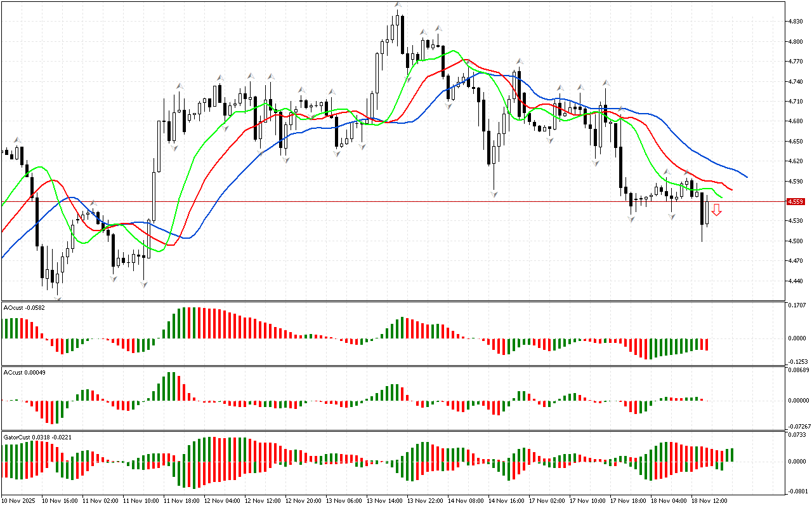Select the red Alligator teeth line end

[x=731, y=189]
